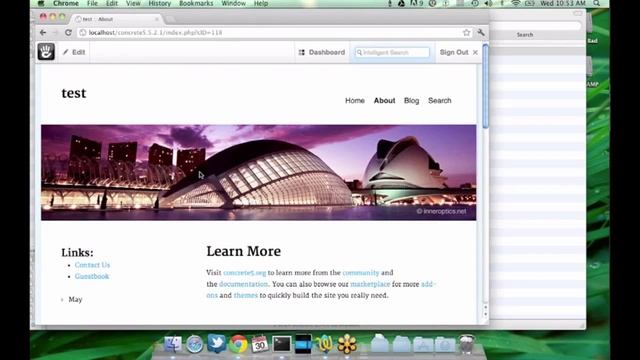Click the purple cityscape banner image
This screenshot has height=360, width=640.
[x=258, y=172]
